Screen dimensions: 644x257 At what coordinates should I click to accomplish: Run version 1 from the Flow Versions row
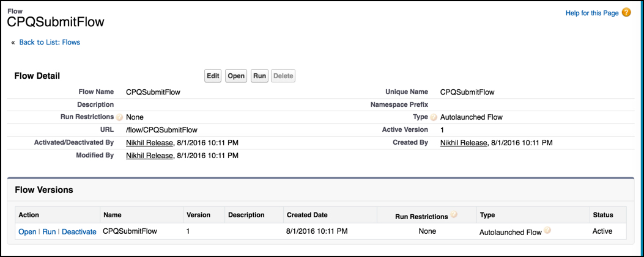50,231
